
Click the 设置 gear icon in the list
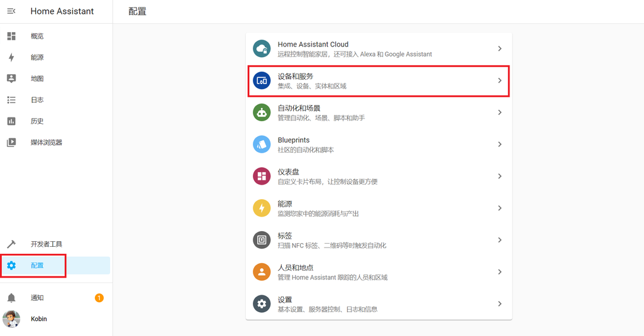pos(262,304)
